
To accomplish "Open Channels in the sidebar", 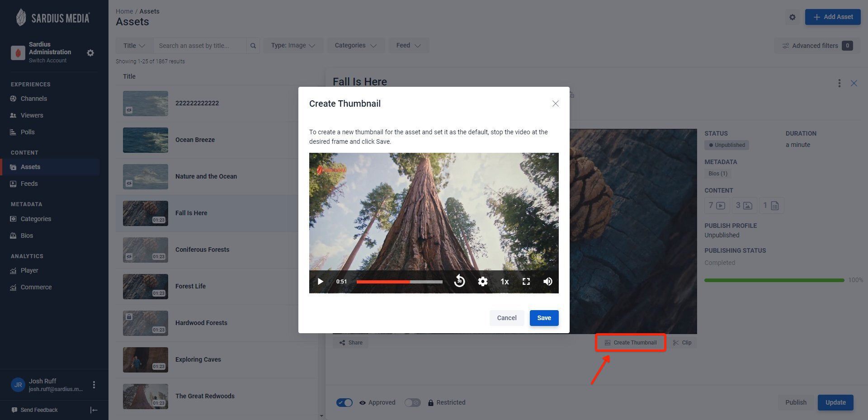I will pyautogui.click(x=34, y=99).
